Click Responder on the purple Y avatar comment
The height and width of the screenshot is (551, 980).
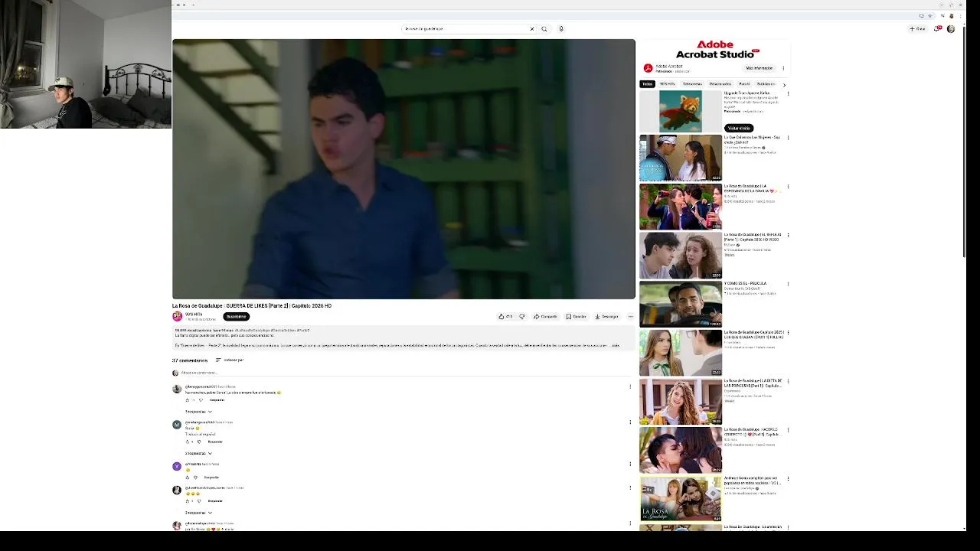[x=211, y=477]
